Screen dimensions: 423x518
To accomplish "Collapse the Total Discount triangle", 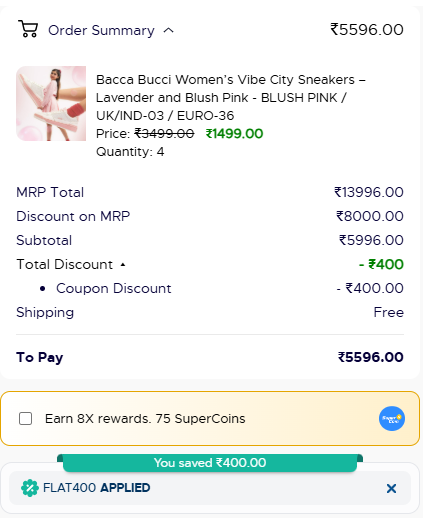I will pos(123,265).
